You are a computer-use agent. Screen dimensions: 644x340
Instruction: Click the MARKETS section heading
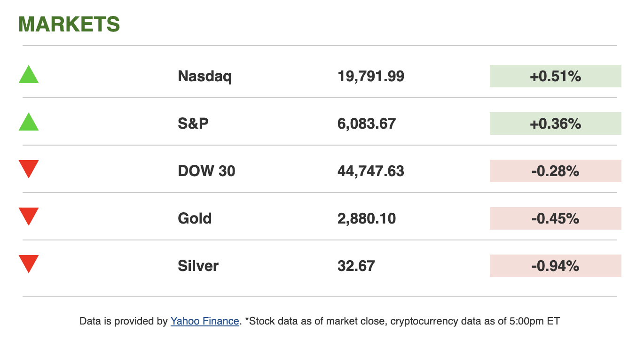pyautogui.click(x=69, y=24)
